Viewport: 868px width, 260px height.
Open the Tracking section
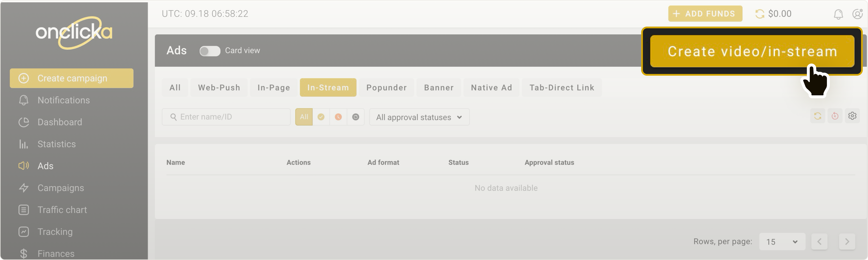(x=55, y=231)
